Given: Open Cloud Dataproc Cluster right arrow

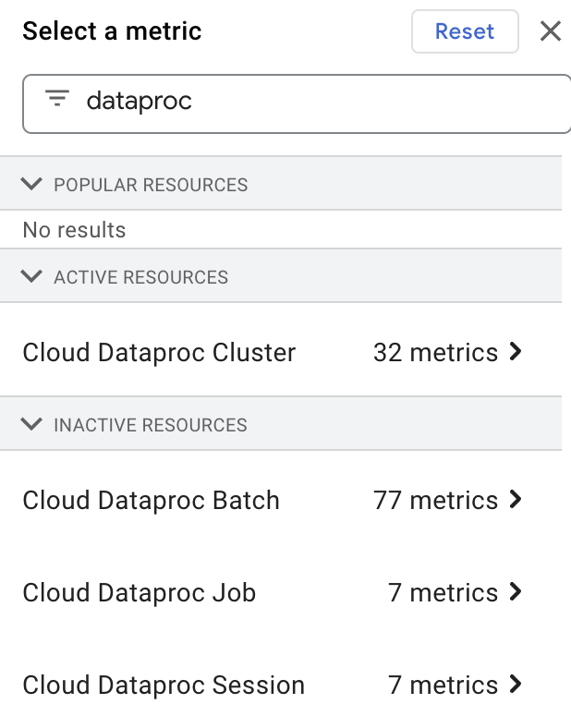Looking at the screenshot, I should click(516, 352).
